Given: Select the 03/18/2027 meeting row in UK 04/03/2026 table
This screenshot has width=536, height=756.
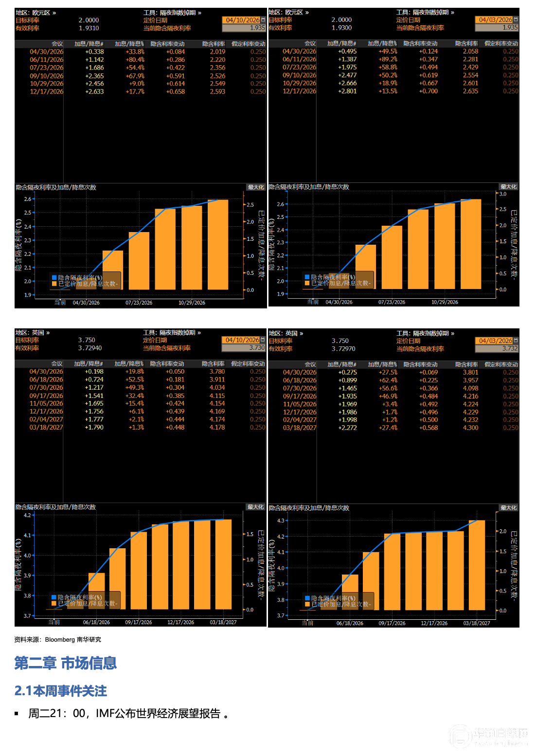Looking at the screenshot, I should [300, 428].
